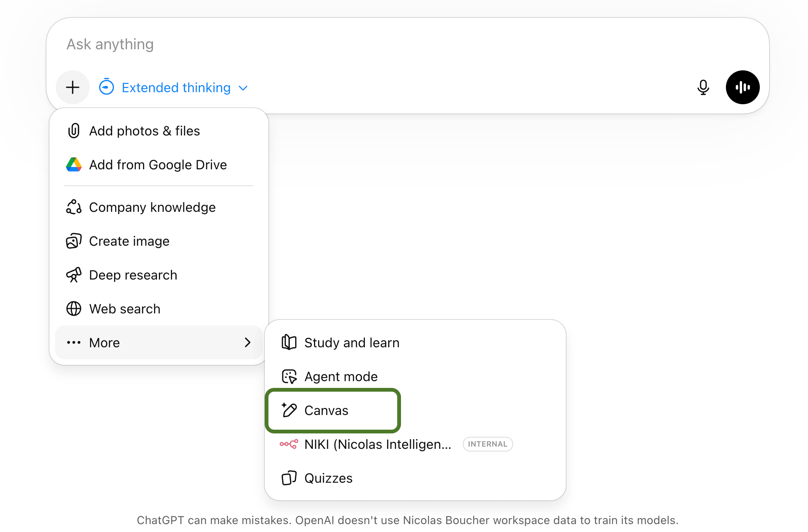This screenshot has width=808, height=532.
Task: Click the Web search globe icon
Action: [74, 309]
